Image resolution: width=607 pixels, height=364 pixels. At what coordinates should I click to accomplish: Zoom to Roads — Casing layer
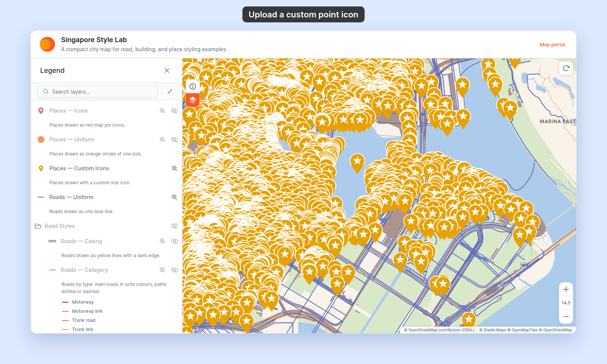click(x=162, y=241)
